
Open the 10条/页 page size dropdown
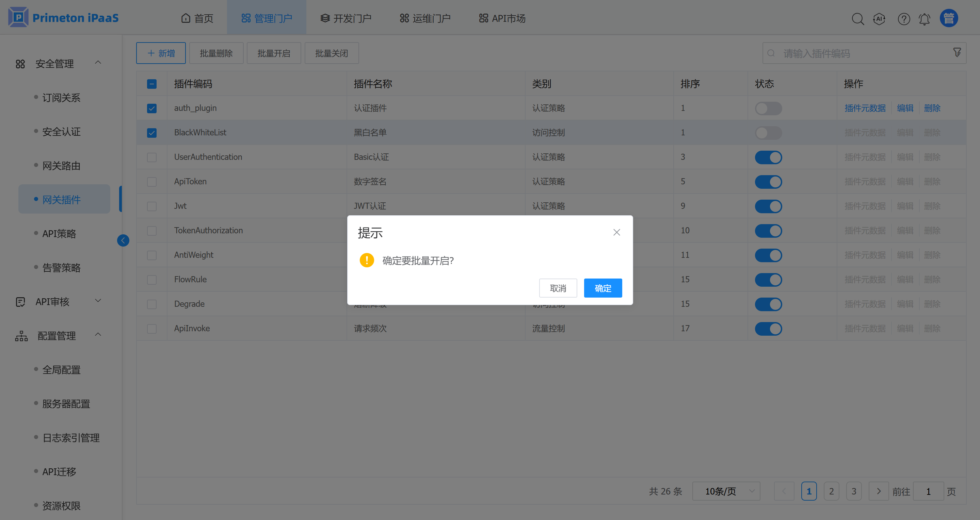click(x=726, y=491)
